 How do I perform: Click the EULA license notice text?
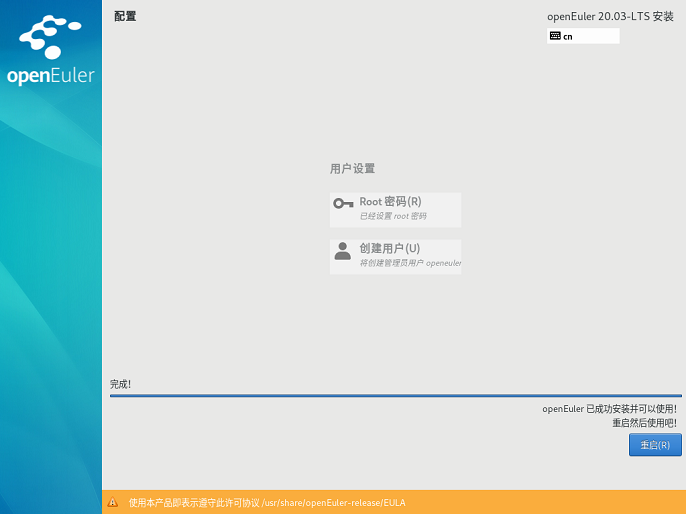pyautogui.click(x=267, y=503)
